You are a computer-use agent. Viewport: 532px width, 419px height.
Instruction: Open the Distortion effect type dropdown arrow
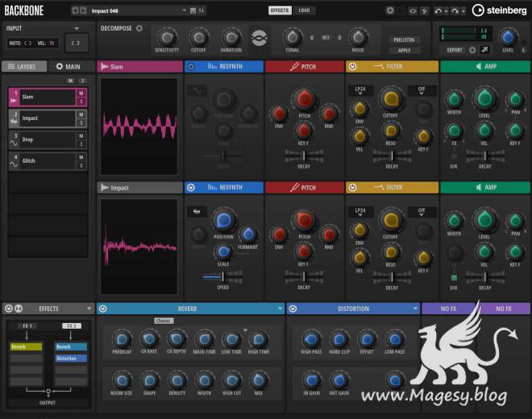tap(415, 309)
